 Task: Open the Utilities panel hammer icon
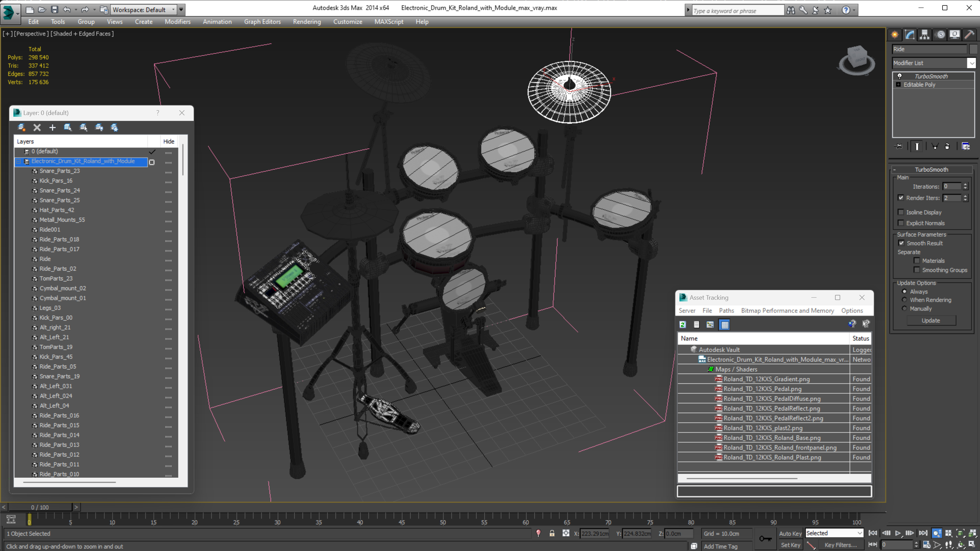(x=969, y=35)
